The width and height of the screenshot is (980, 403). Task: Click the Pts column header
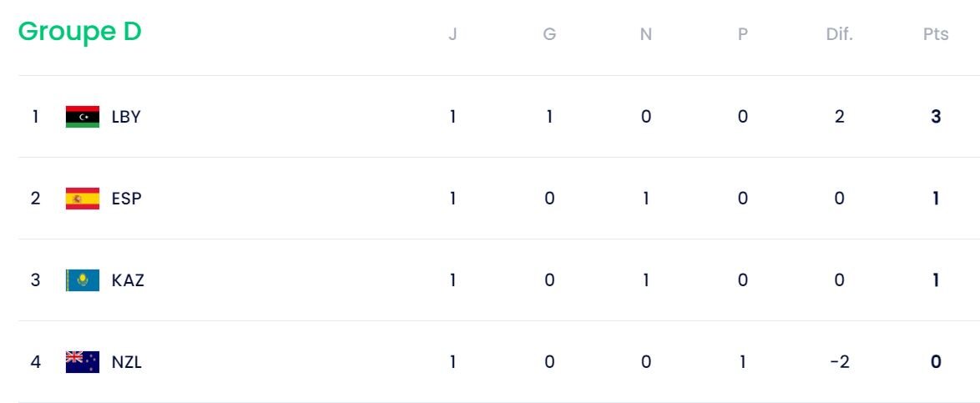pos(936,35)
